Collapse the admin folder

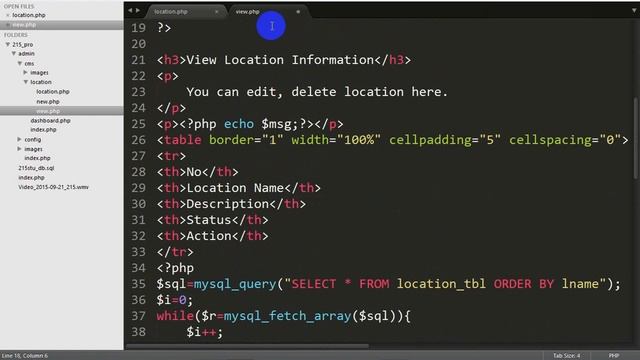coord(14,53)
